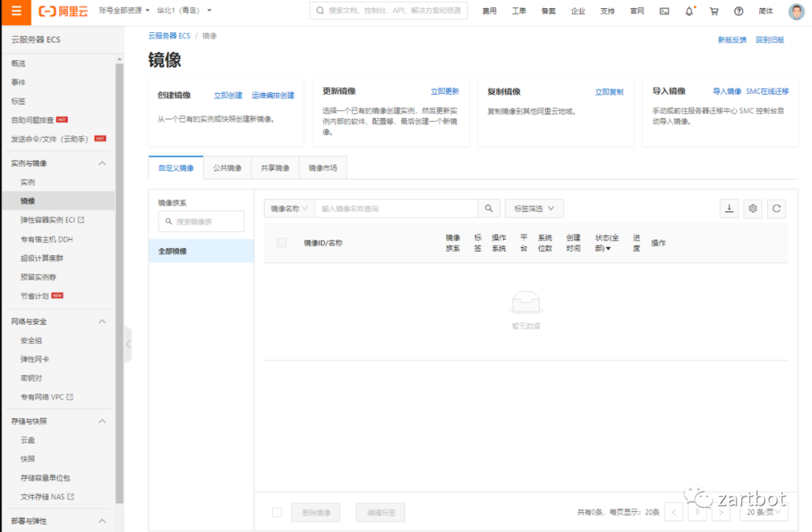Viewport: 812px width, 532px height.
Task: Open the 支持 top menu
Action: point(607,11)
